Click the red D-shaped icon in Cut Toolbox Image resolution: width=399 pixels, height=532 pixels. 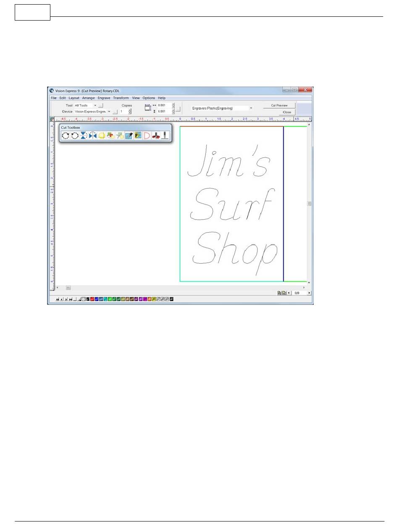click(147, 136)
